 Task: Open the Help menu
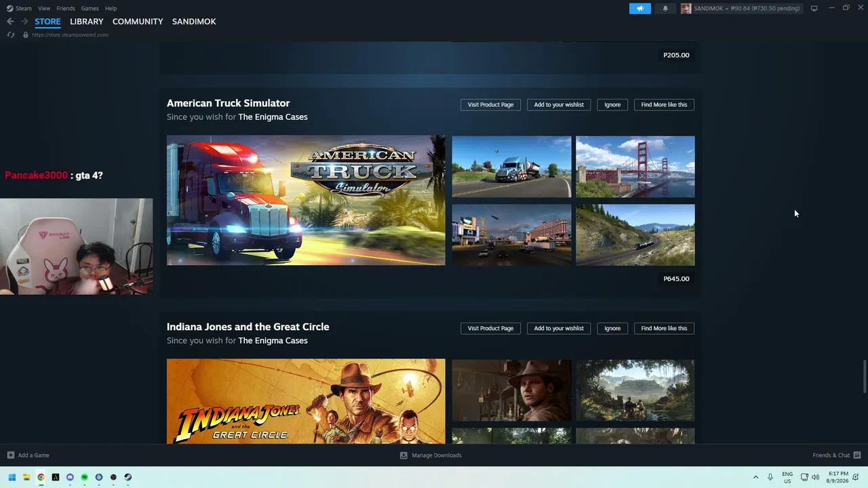pyautogui.click(x=111, y=8)
